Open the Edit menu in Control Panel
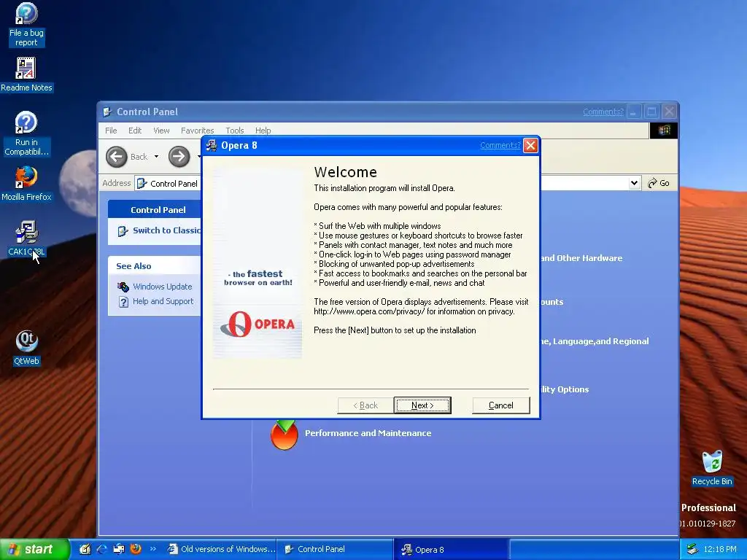Image resolution: width=747 pixels, height=560 pixels. click(x=135, y=131)
